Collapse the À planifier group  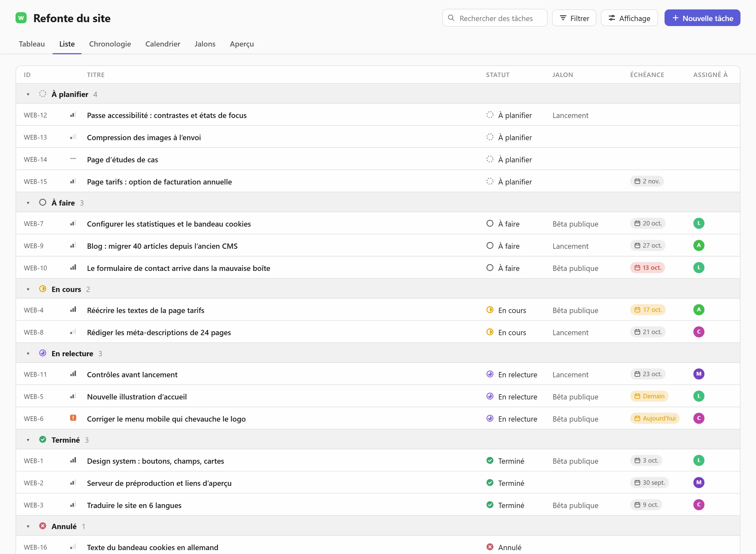[28, 94]
